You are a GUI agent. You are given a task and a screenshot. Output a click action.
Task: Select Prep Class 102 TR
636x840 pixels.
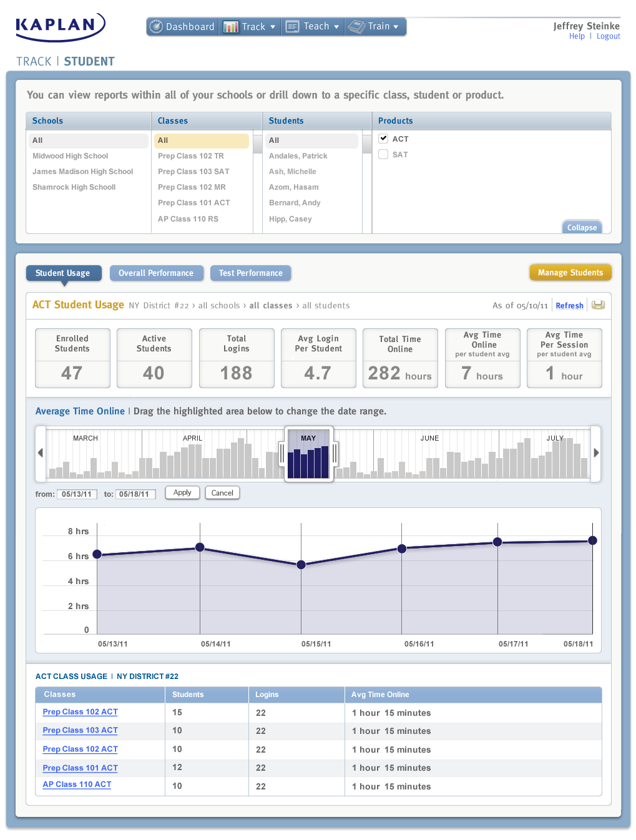coord(190,156)
